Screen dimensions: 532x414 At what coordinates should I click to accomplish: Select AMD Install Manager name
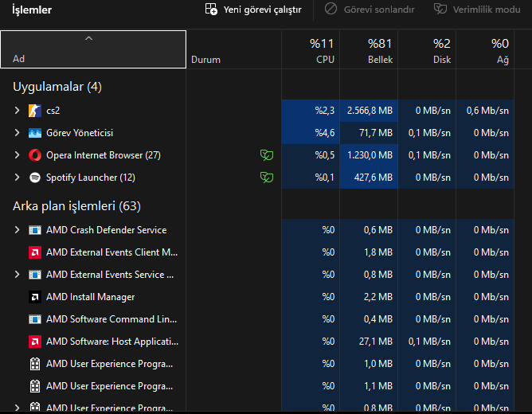point(90,297)
